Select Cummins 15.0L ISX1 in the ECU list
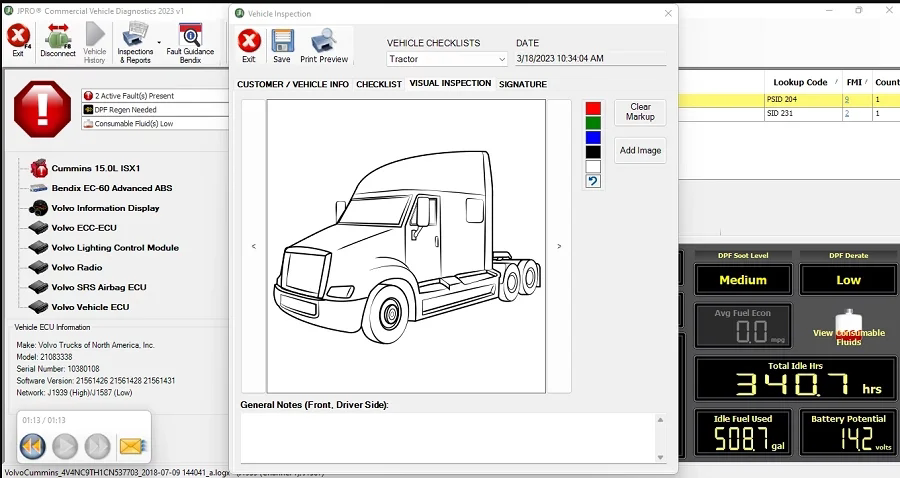900x478 pixels. pos(95,168)
